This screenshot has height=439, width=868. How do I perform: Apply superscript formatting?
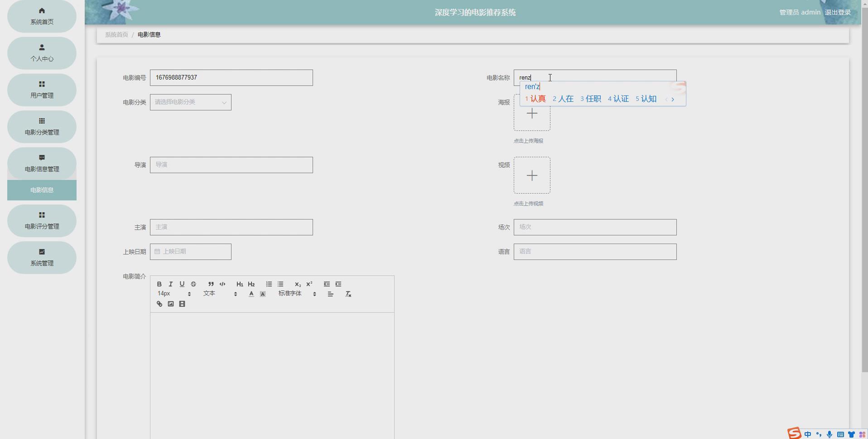[x=309, y=284]
